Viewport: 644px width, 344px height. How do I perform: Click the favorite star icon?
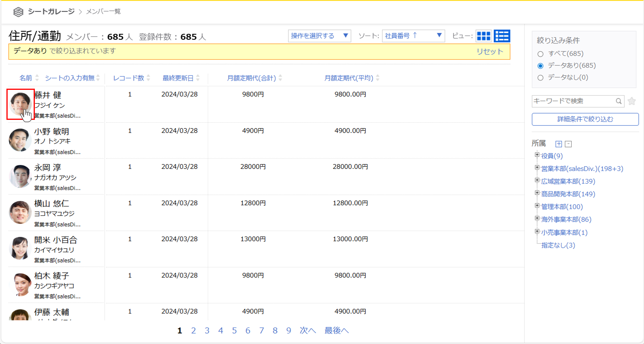pyautogui.click(x=632, y=101)
